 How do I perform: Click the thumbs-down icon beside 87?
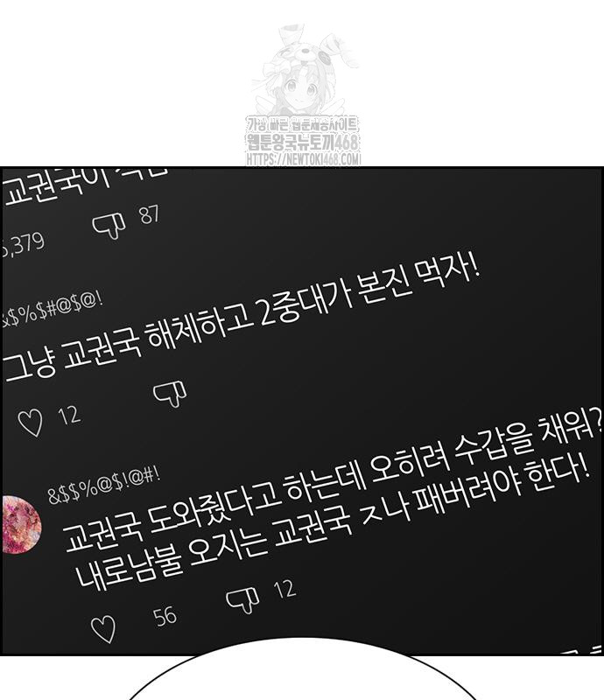109,225
